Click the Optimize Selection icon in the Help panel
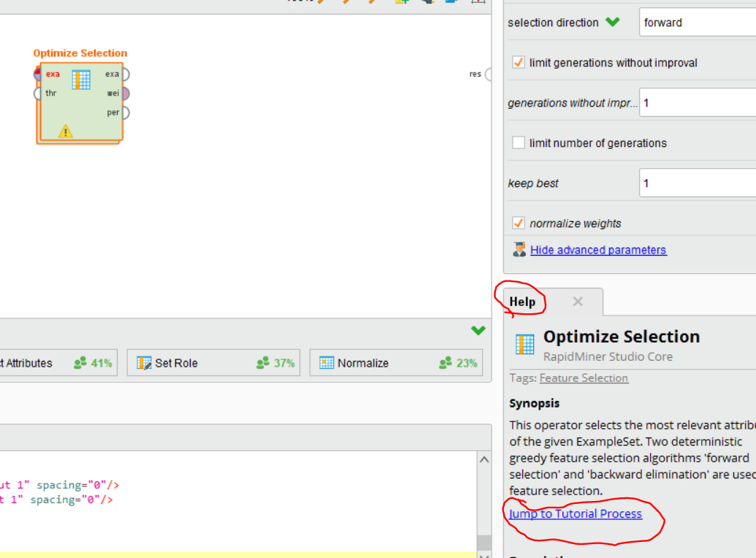This screenshot has height=558, width=756. (524, 344)
